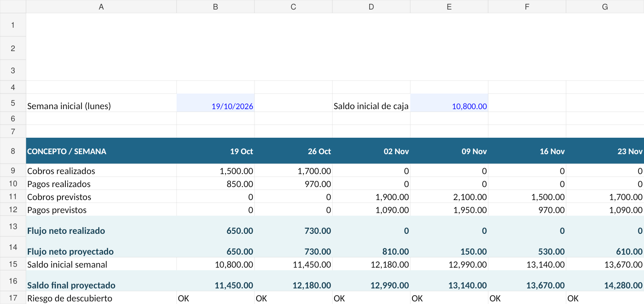
Task: Select column C header
Action: (293, 6)
